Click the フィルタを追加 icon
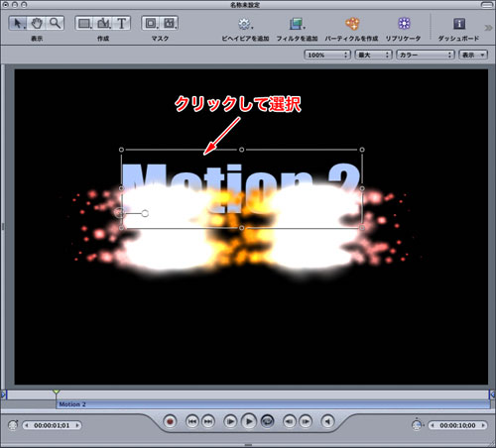This screenshot has width=496, height=448. pos(297,24)
